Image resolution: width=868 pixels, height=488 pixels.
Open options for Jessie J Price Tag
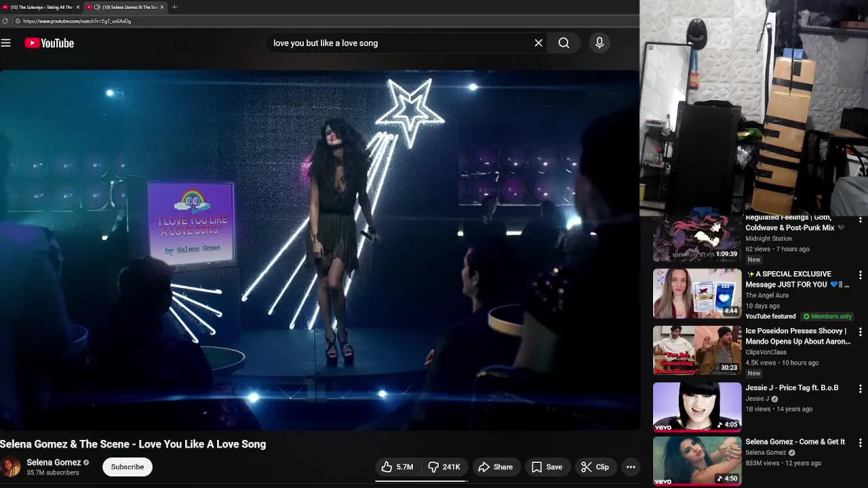click(x=860, y=389)
